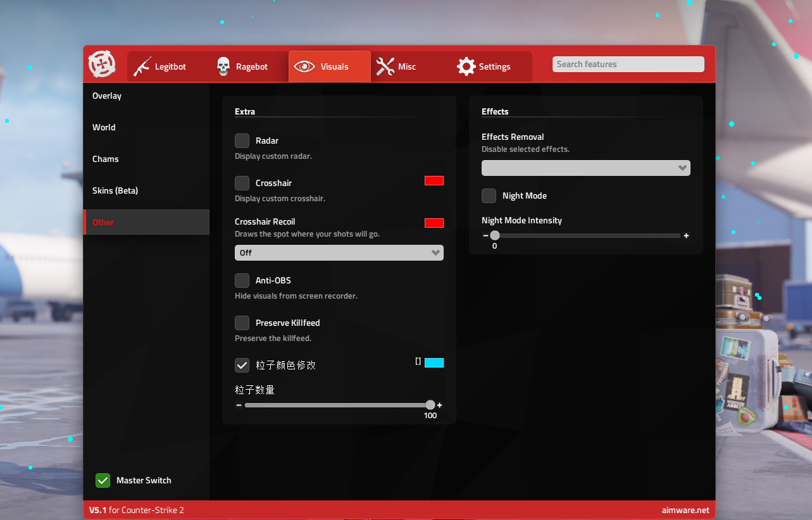Click the bracket keybind icon beside the cyan swatch
Screen dimensions: 812x520
(x=418, y=361)
